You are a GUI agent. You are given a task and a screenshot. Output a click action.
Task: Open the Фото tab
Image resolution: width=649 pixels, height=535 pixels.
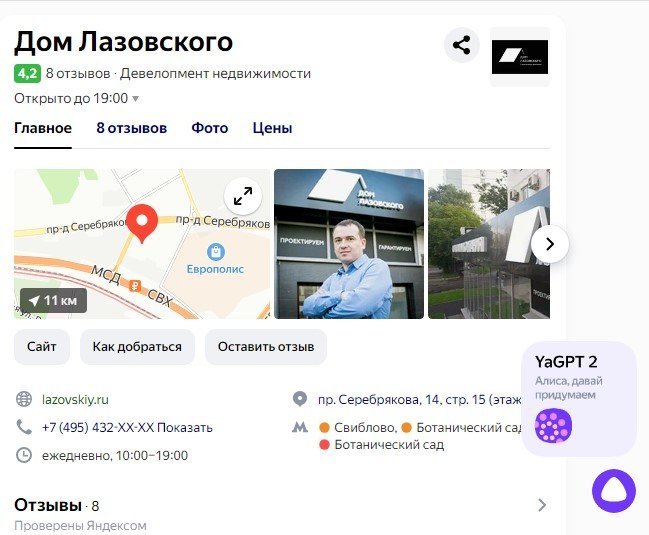(x=209, y=128)
